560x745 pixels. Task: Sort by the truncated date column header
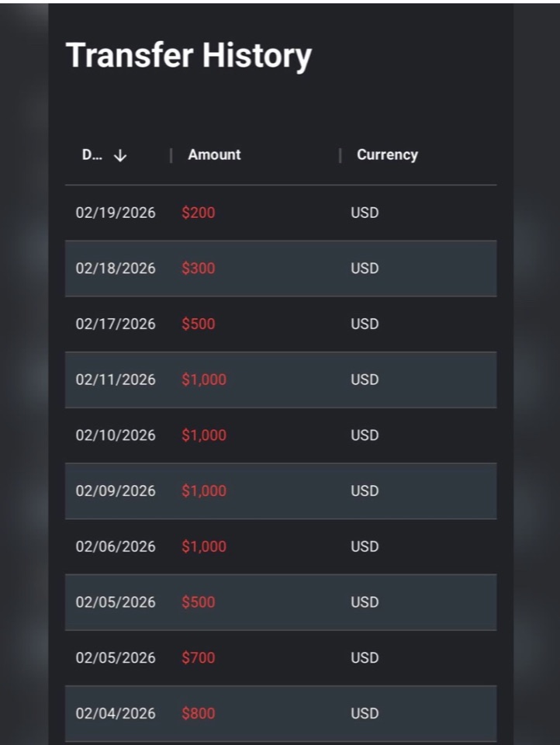click(92, 155)
